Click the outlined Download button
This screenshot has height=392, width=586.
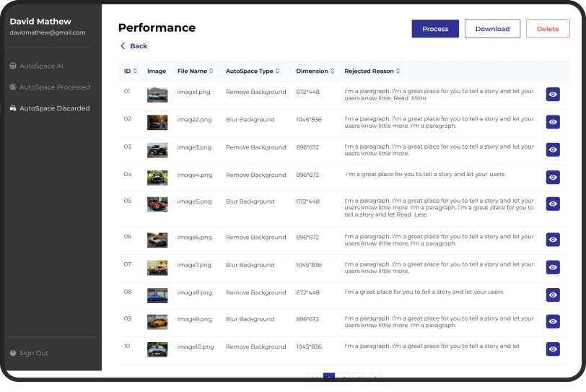492,29
